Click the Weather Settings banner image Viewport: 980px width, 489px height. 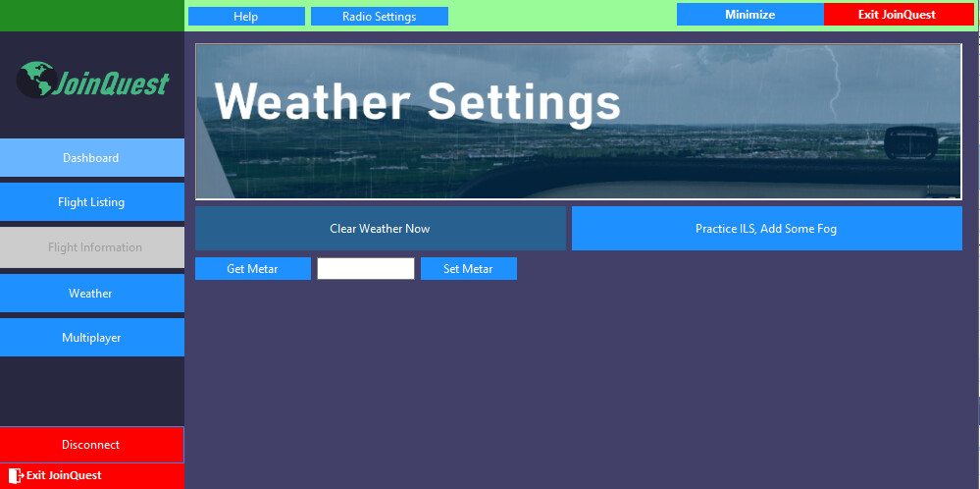tap(579, 122)
